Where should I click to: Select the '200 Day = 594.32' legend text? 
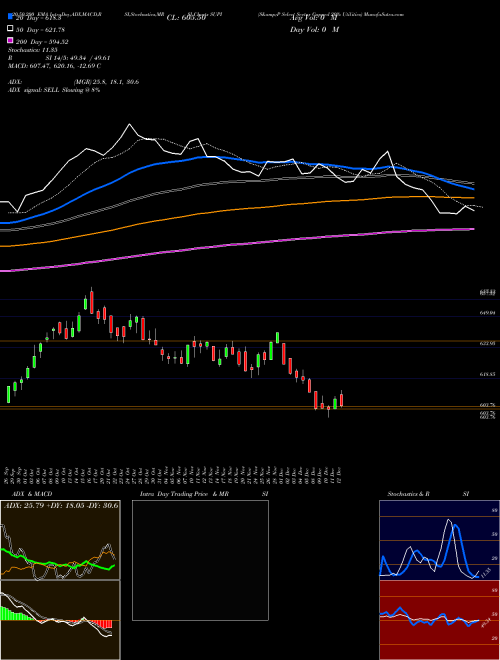pyautogui.click(x=42, y=42)
